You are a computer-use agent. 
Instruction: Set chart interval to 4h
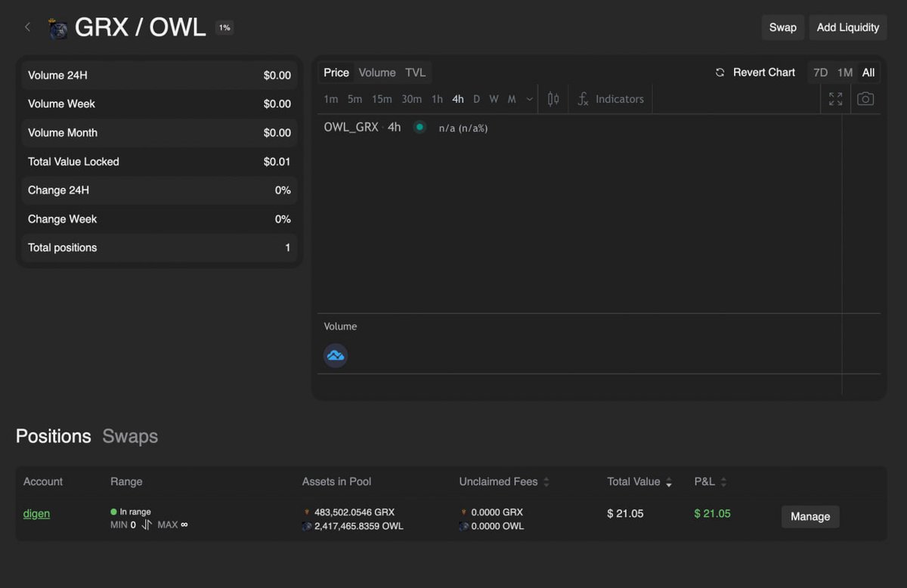458,99
